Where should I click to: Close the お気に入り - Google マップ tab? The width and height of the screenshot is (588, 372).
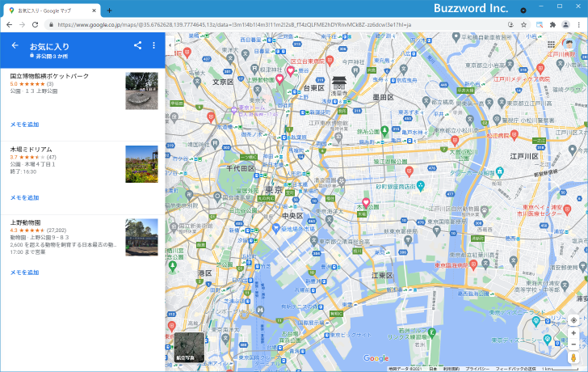click(94, 11)
